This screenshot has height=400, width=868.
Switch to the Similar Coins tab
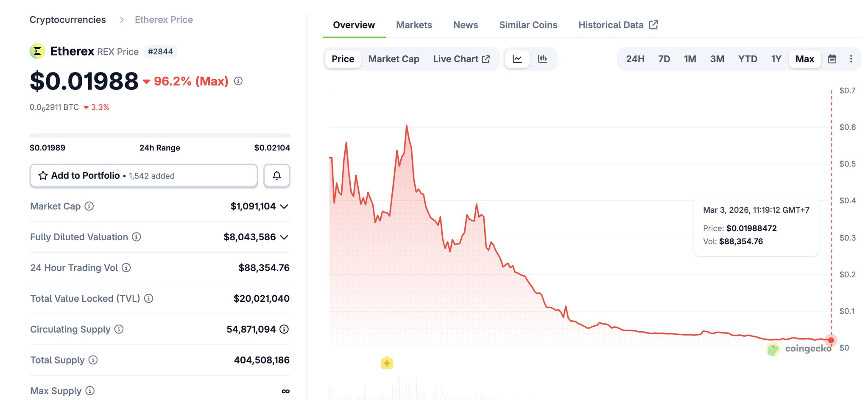click(528, 25)
